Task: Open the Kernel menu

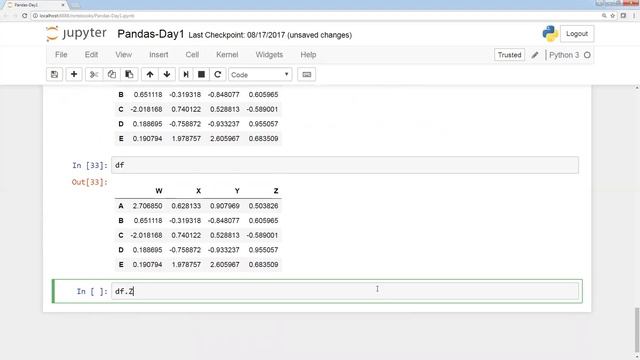Action: pos(227,55)
